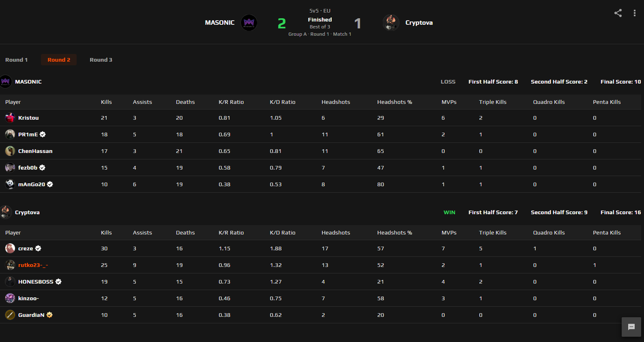Image resolution: width=644 pixels, height=342 pixels.
Task: Click PR1mE's avatar
Action: point(10,134)
